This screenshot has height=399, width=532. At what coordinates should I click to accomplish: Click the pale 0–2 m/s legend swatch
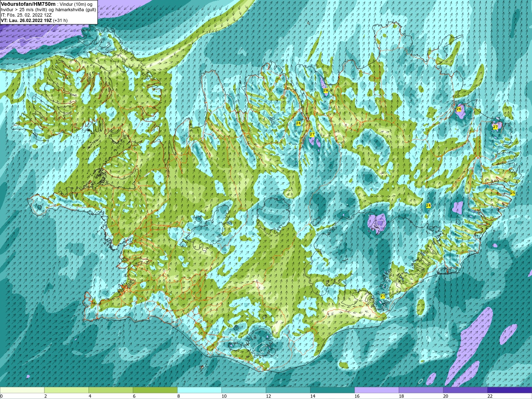[x=22, y=390]
